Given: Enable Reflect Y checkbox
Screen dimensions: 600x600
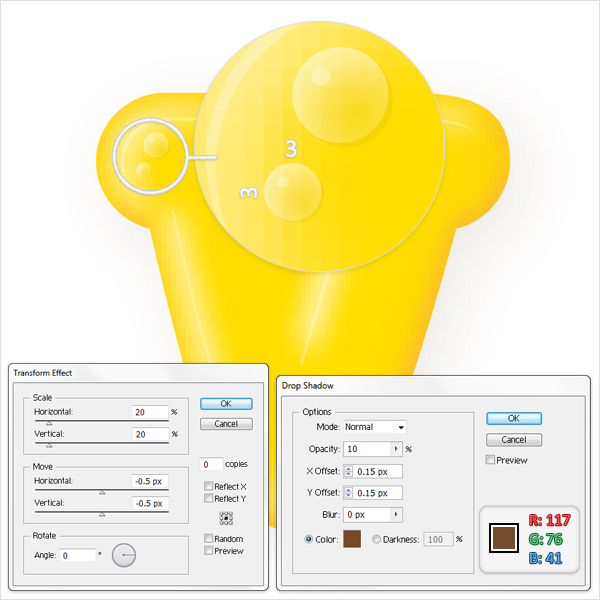Looking at the screenshot, I should pyautogui.click(x=209, y=498).
